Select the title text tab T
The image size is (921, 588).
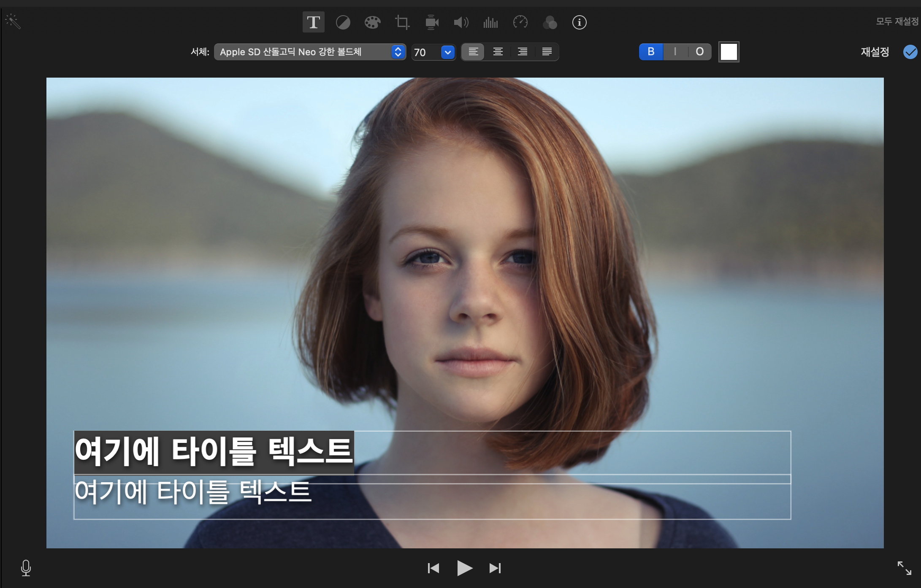tap(313, 22)
